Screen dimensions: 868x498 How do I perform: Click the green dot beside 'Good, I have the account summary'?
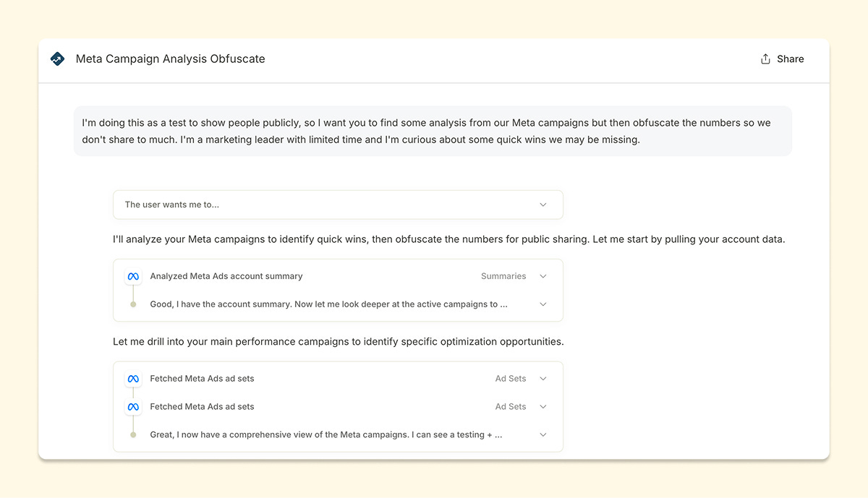click(x=133, y=304)
